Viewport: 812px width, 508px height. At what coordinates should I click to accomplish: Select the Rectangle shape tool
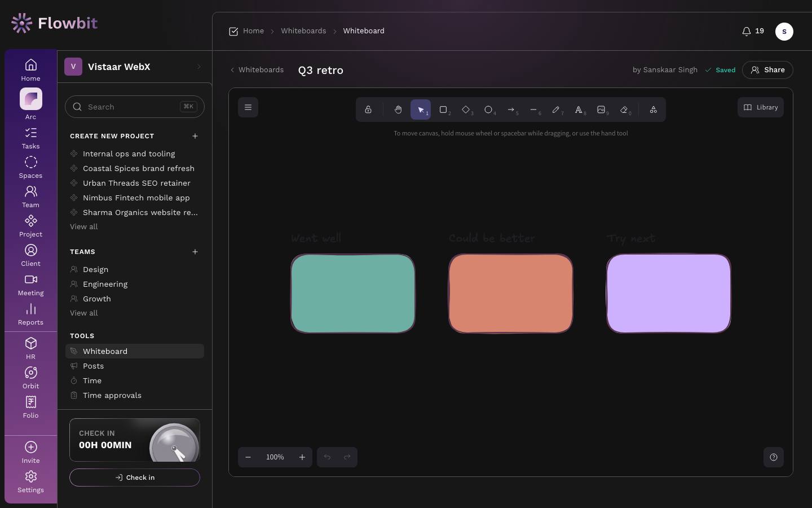(443, 110)
